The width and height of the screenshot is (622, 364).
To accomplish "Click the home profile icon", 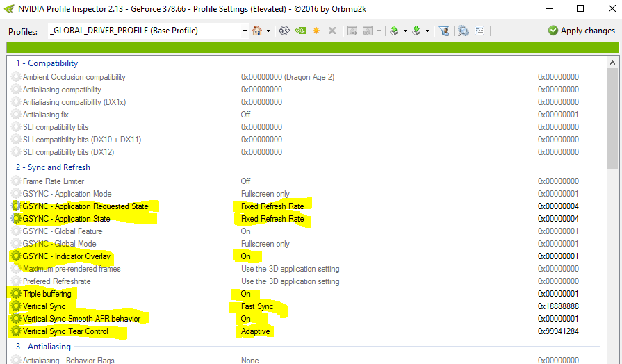I will point(257,31).
